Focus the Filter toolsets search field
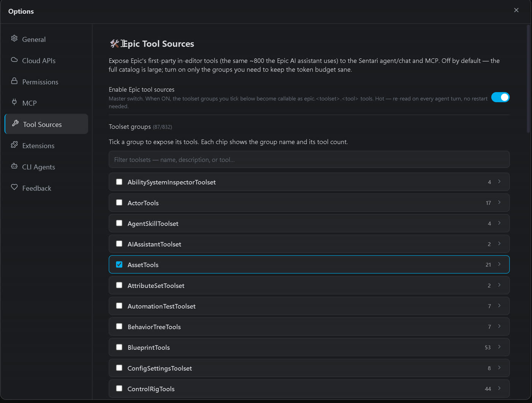532x403 pixels. click(309, 160)
